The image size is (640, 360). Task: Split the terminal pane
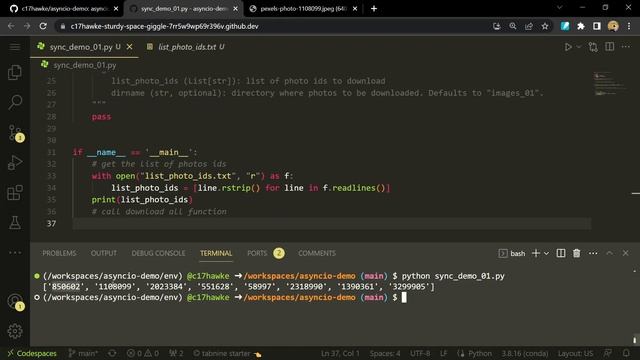coord(561,253)
